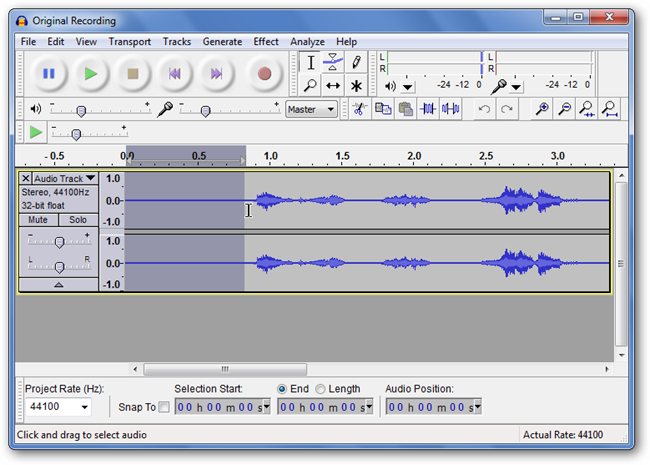This screenshot has width=650, height=465.
Task: Start recording with the Record button
Action: [264, 74]
